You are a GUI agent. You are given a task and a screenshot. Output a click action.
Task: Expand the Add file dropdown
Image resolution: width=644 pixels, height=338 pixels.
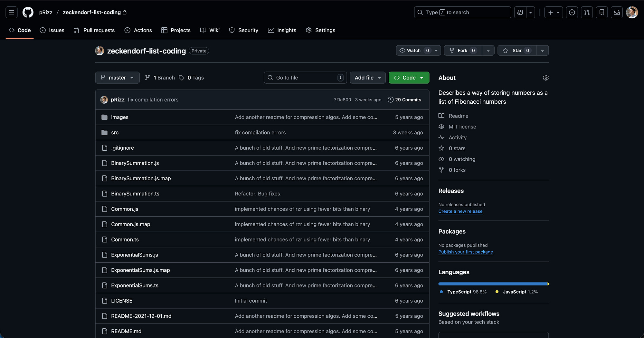(x=368, y=78)
